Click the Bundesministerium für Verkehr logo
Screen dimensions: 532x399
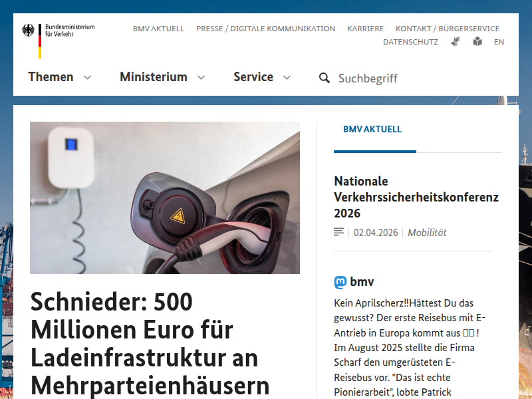[x=58, y=41]
